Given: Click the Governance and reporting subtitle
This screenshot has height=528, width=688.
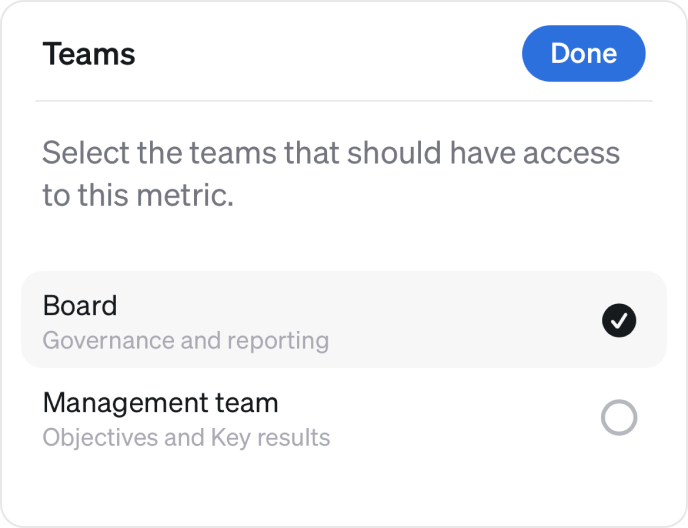Looking at the screenshot, I should pos(186,341).
